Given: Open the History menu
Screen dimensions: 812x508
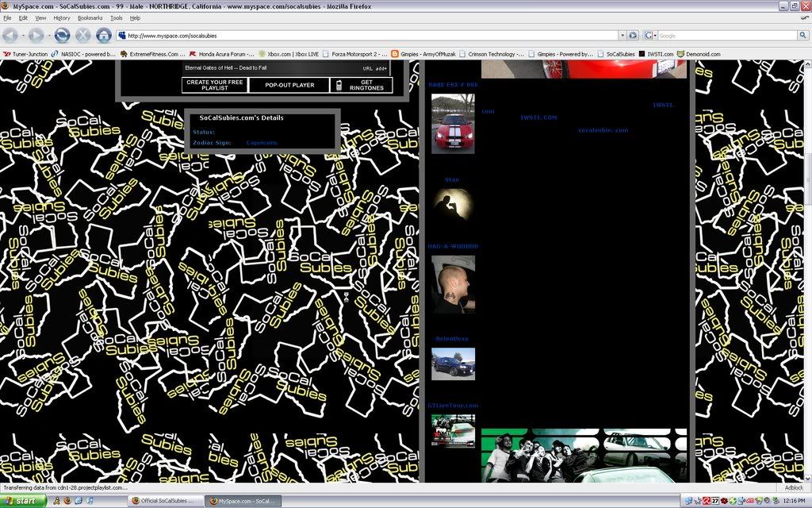Looking at the screenshot, I should (x=62, y=17).
